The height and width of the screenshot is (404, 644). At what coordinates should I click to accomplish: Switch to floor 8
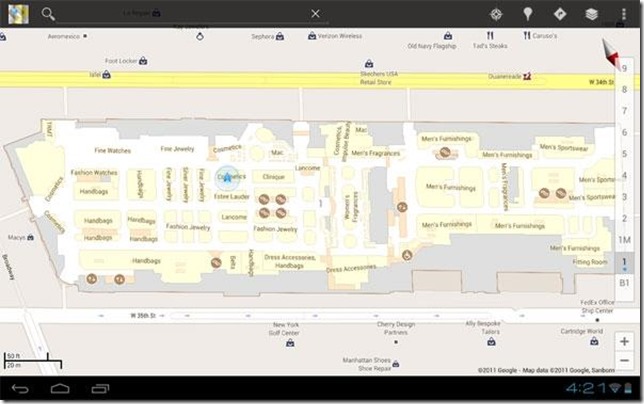(624, 90)
